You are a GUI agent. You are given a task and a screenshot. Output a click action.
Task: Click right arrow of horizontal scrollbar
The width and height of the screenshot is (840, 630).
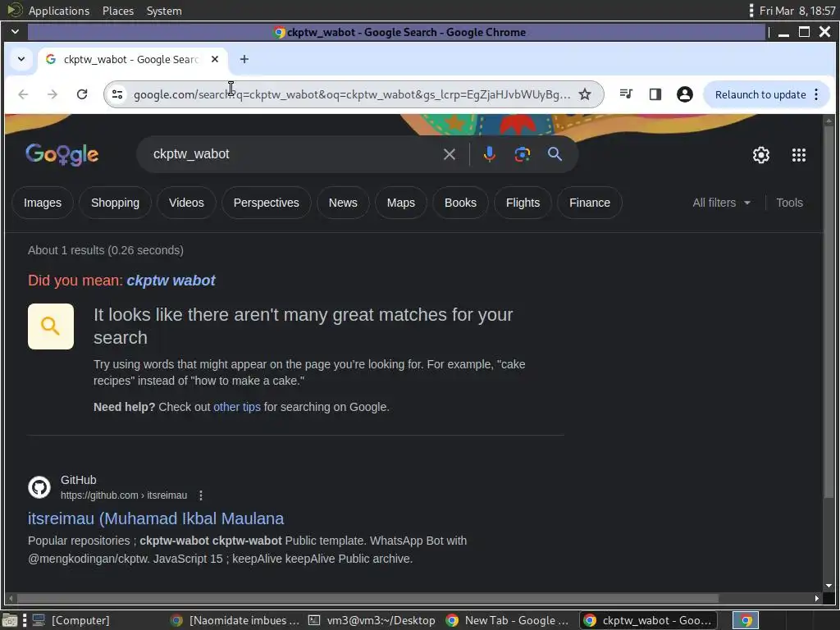pyautogui.click(x=816, y=598)
